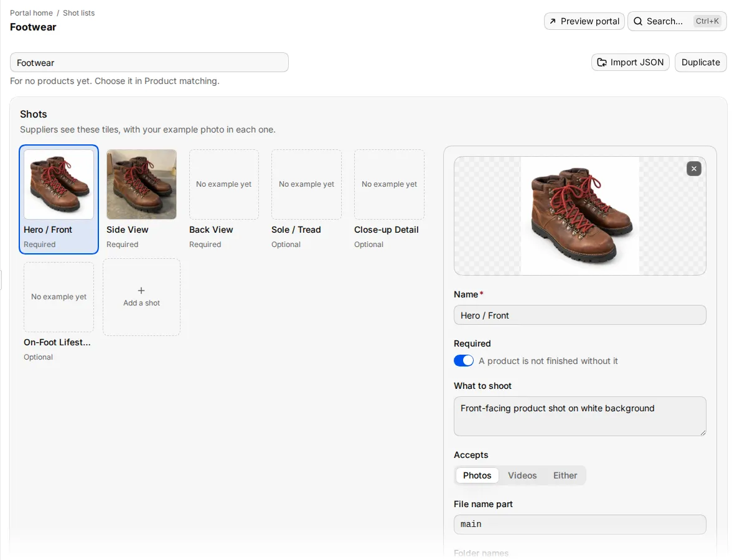Open the Preview portal button
The image size is (737, 560).
(584, 21)
